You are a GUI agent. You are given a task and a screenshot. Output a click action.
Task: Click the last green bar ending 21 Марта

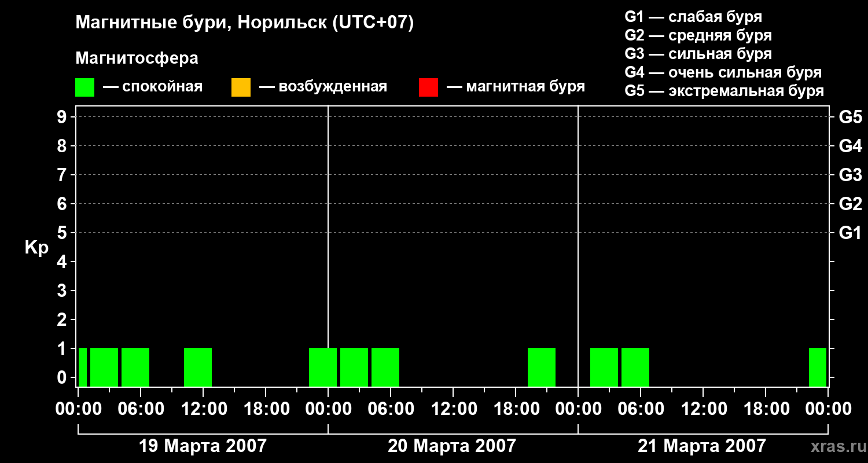pyautogui.click(x=818, y=367)
